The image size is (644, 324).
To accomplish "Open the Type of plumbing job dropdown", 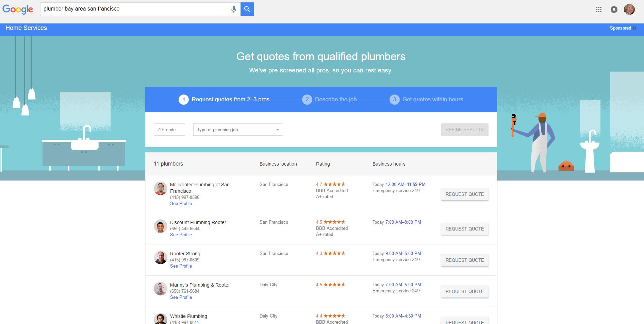I will (x=238, y=130).
